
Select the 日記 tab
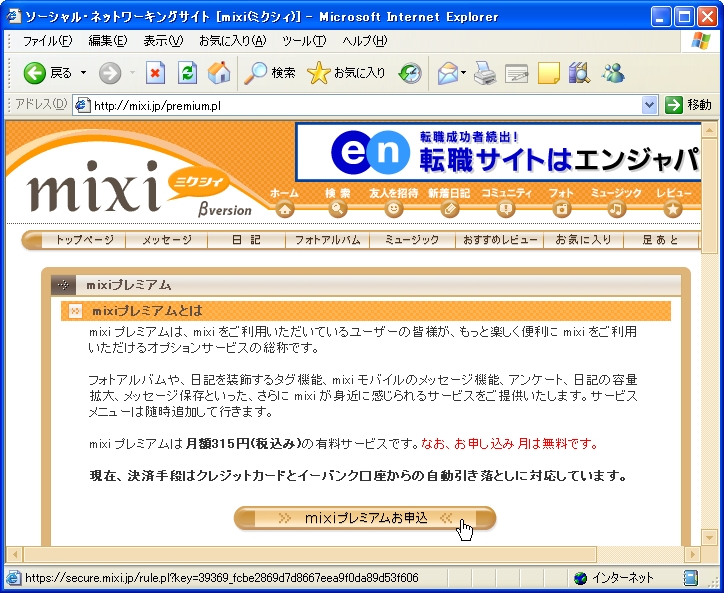click(247, 240)
